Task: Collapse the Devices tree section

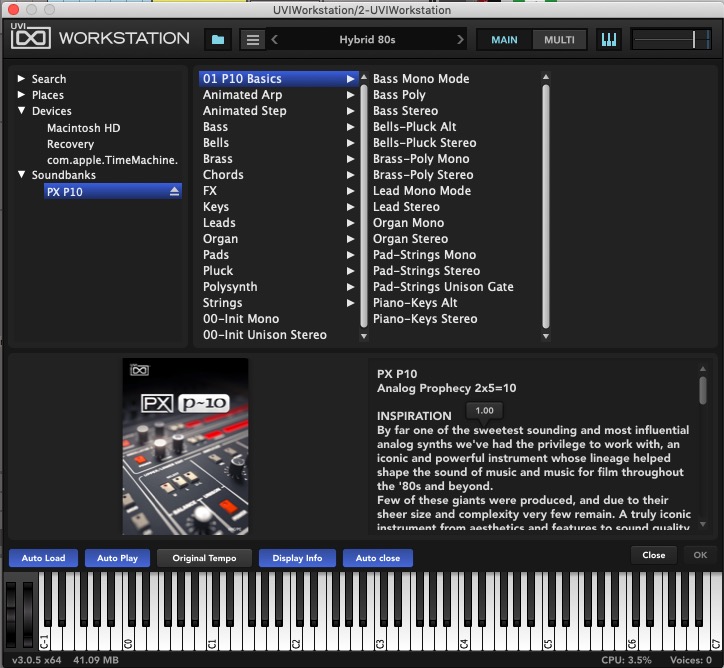Action: pos(21,110)
